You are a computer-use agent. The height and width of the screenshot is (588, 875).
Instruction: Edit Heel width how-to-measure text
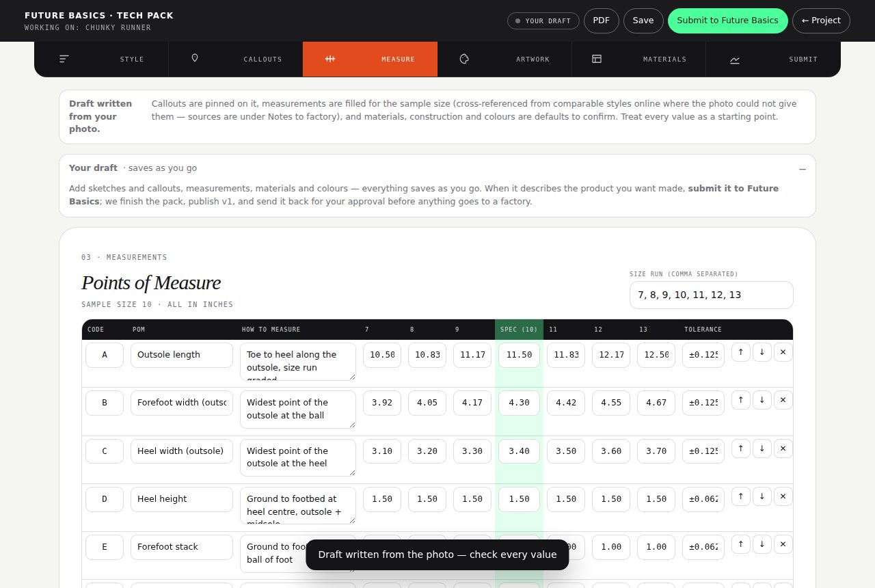pyautogui.click(x=298, y=457)
